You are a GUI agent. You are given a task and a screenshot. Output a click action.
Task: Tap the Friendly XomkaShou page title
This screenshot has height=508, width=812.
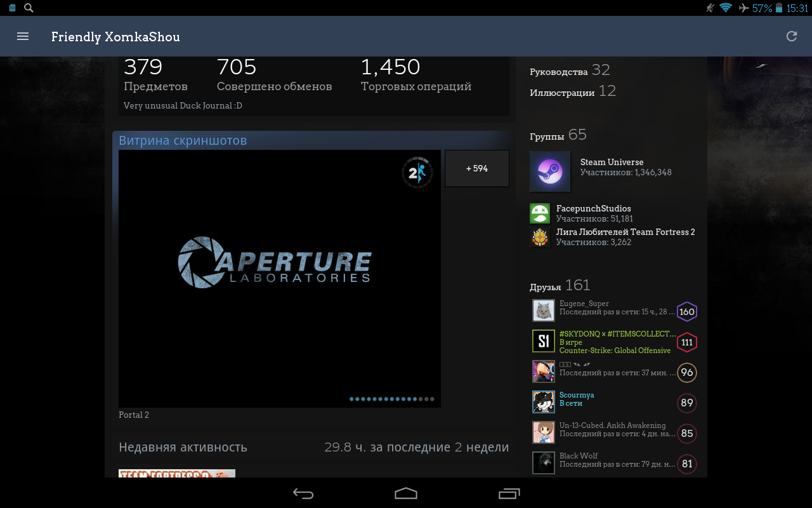point(115,37)
